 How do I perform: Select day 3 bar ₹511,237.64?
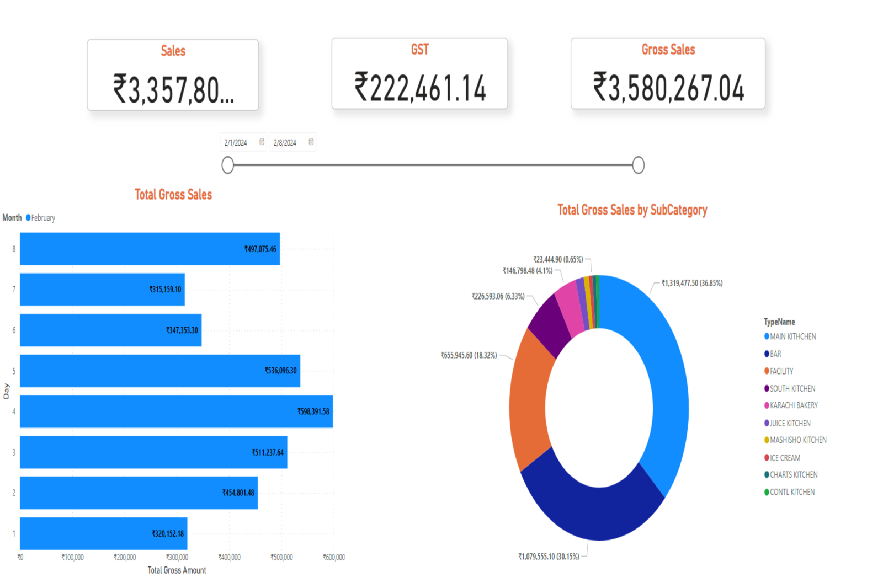coord(154,452)
